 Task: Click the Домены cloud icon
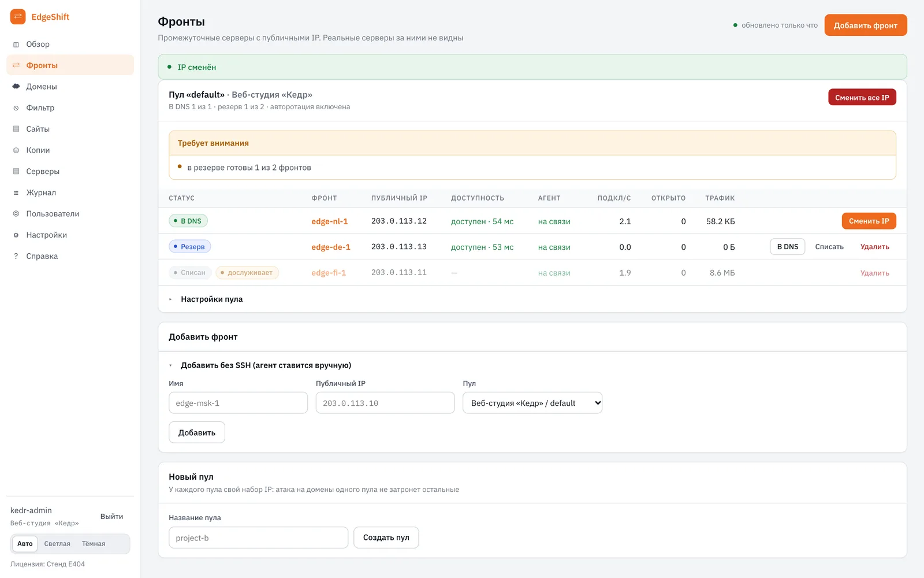click(16, 87)
